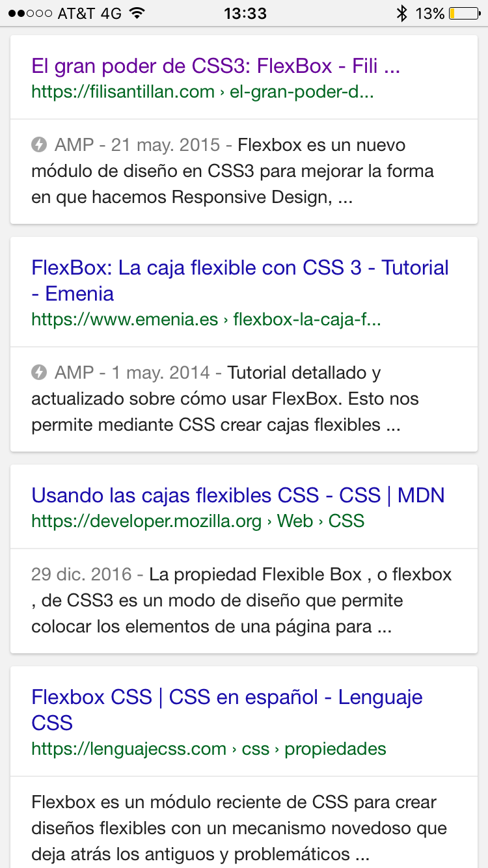Select the '1 may. 2014' Tutorial detallado snippet

[x=225, y=399]
